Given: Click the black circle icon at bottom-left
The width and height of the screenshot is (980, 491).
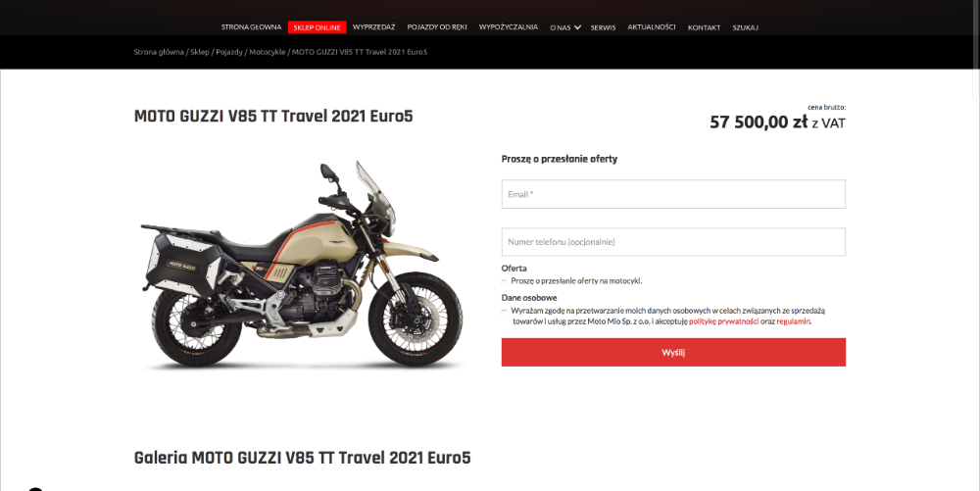Looking at the screenshot, I should pyautogui.click(x=35, y=489).
